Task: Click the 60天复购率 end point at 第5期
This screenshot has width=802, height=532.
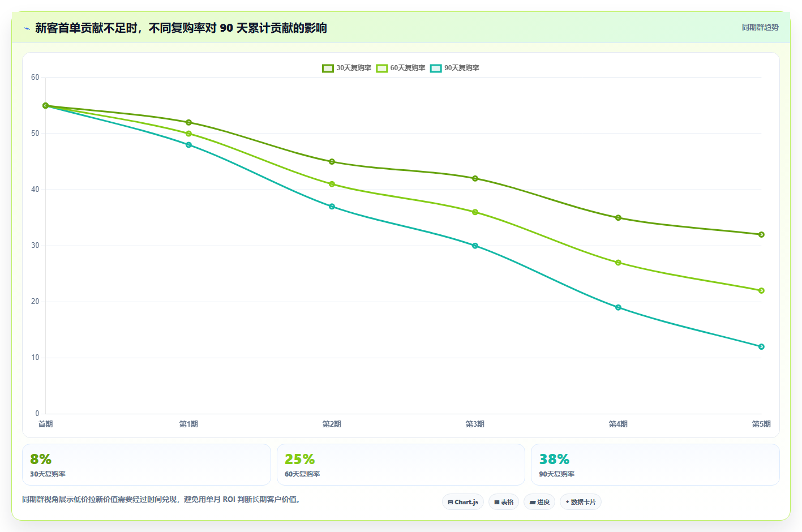Action: coord(762,290)
